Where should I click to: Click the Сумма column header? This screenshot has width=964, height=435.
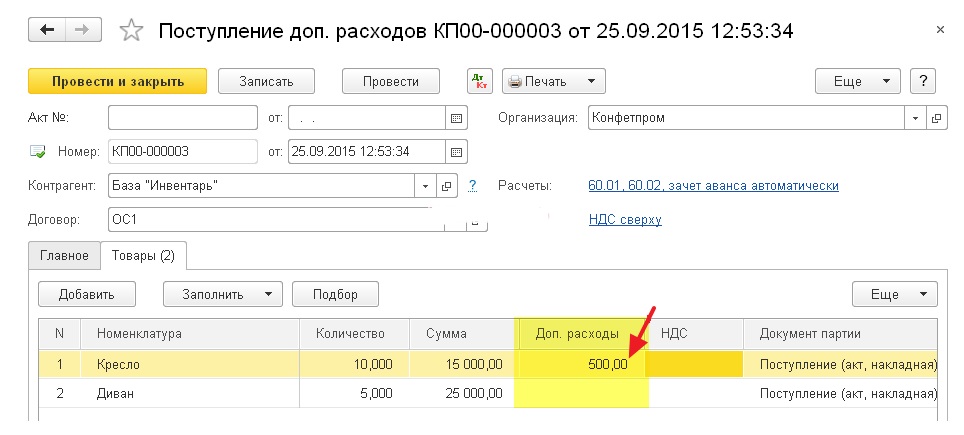pos(462,334)
